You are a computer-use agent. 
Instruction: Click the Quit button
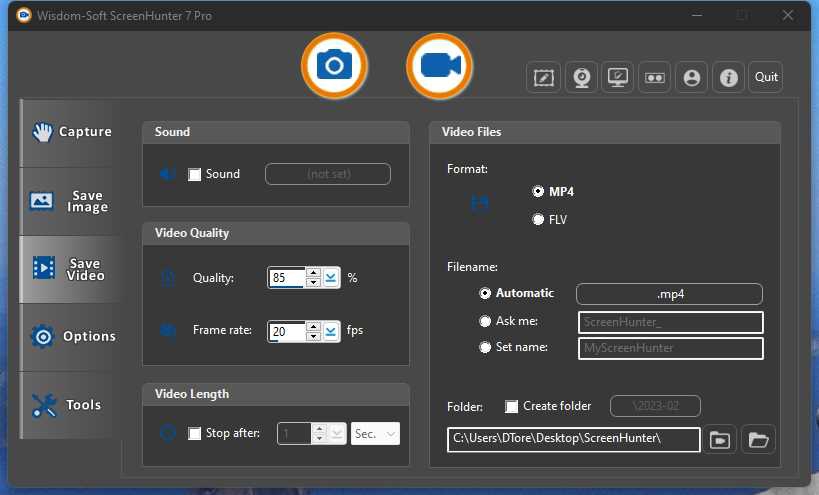pyautogui.click(x=766, y=77)
